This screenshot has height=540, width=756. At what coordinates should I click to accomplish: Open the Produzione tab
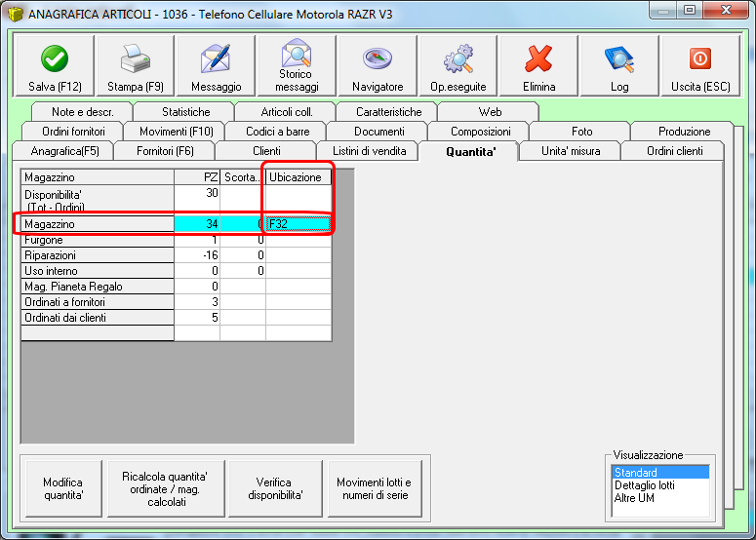(x=684, y=132)
